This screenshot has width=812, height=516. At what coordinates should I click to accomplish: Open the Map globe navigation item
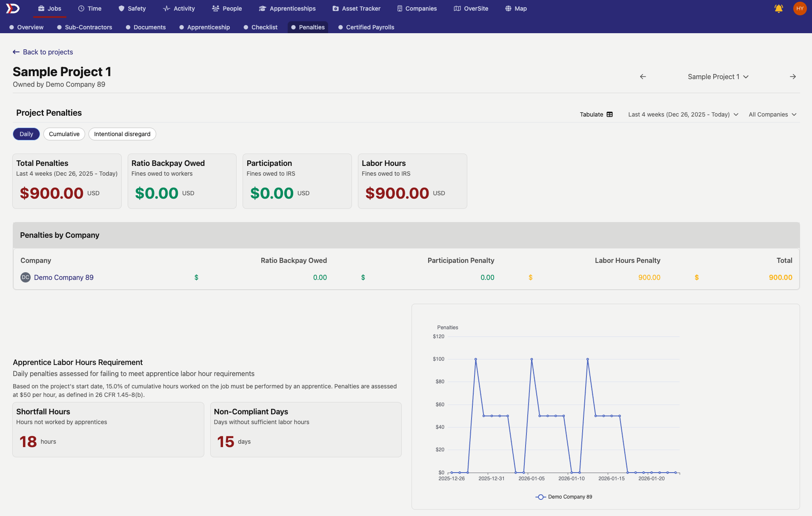point(516,9)
